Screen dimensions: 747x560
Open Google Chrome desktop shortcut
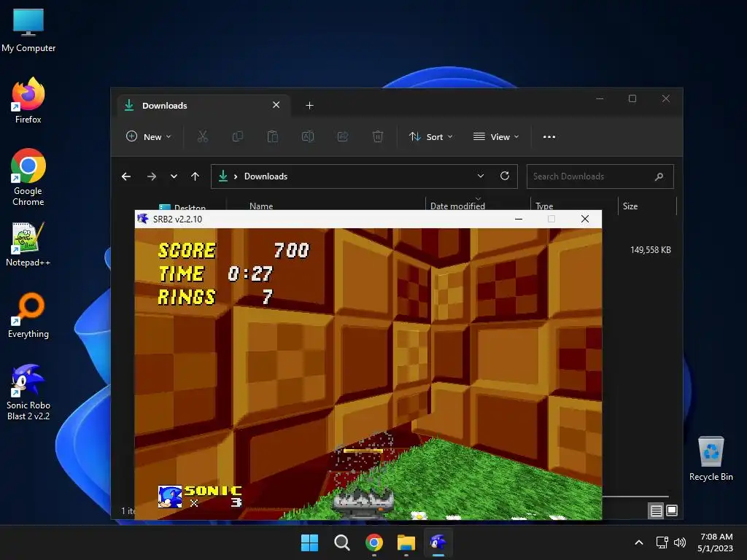[28, 177]
